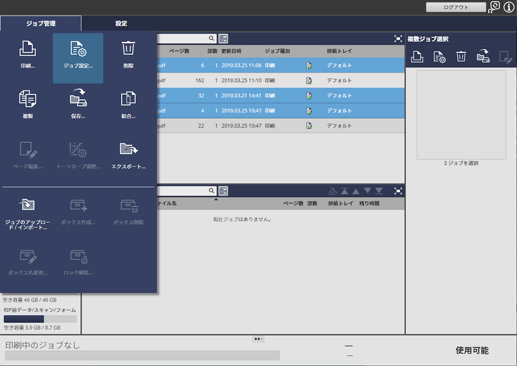Sort upper list by 更新日時 column
The height and width of the screenshot is (366, 517).
pos(231,51)
